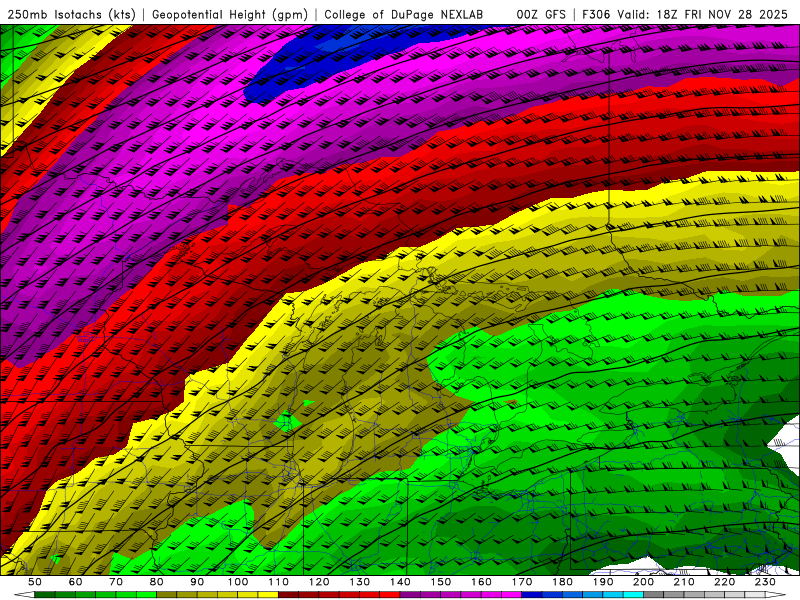The image size is (800, 600).
Task: Click the "F306" forecast hour text
Action: click(x=596, y=15)
